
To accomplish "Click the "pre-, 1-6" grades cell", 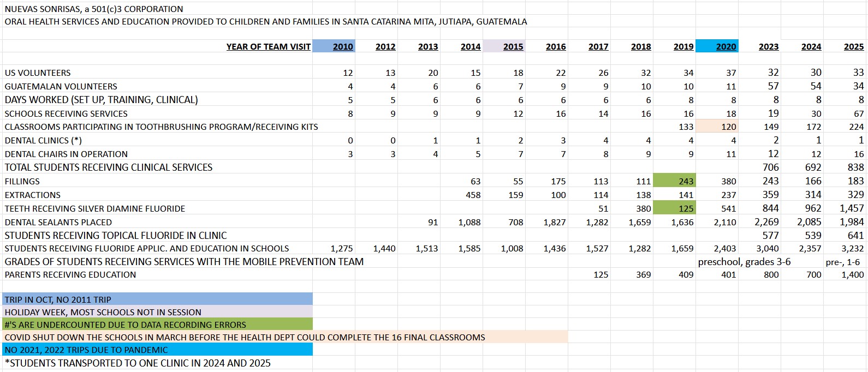I will 843,262.
